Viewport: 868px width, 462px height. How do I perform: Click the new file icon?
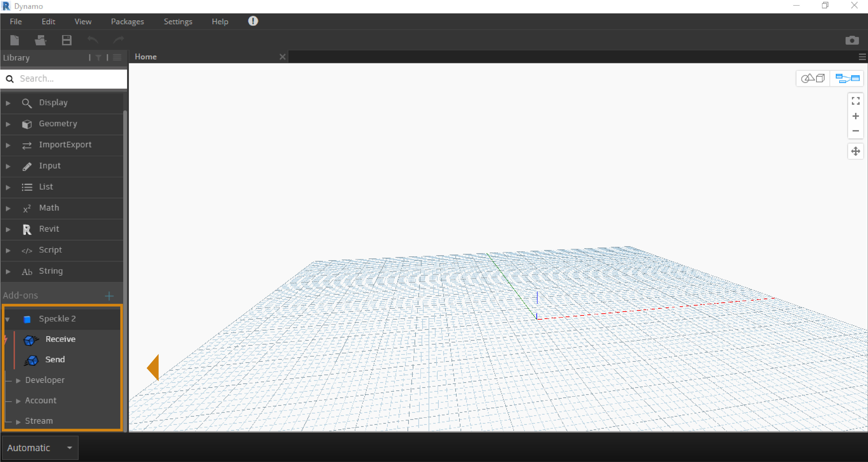pos(14,40)
